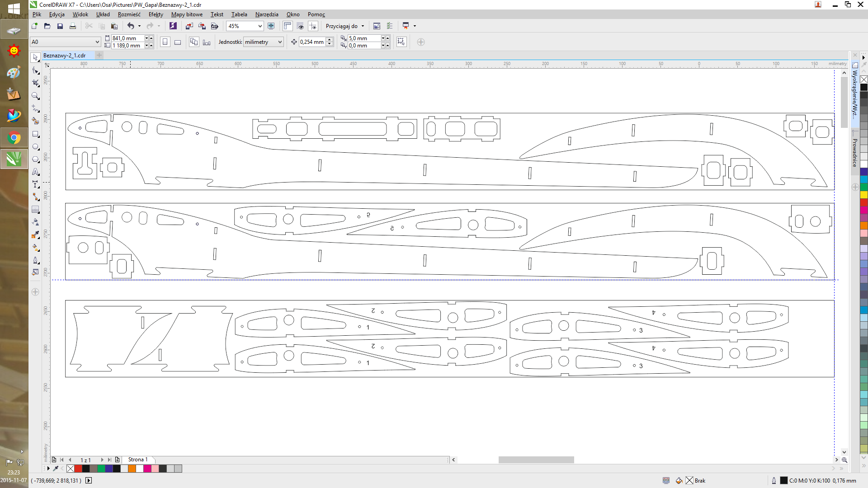Select the Text tool

(x=35, y=172)
